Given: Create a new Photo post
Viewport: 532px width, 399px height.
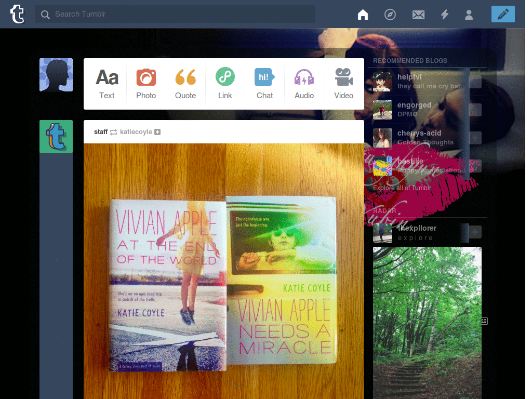Looking at the screenshot, I should 146,84.
